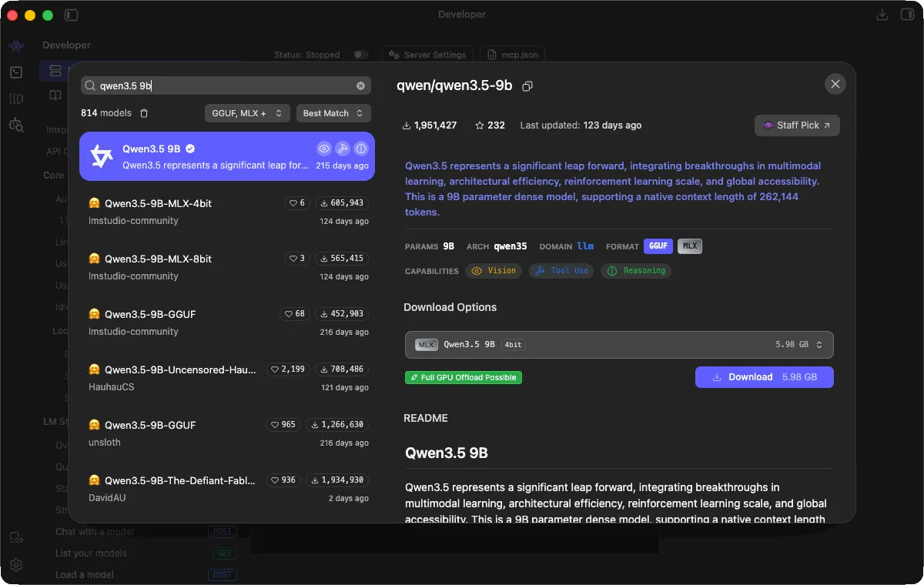Click the Tool Use capability tag
The image size is (924, 585).
(x=561, y=271)
